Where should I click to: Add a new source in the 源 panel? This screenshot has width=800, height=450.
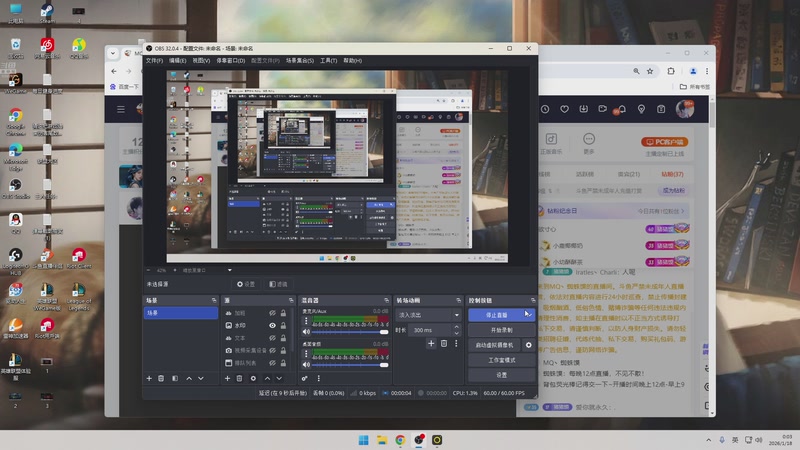[x=228, y=379]
